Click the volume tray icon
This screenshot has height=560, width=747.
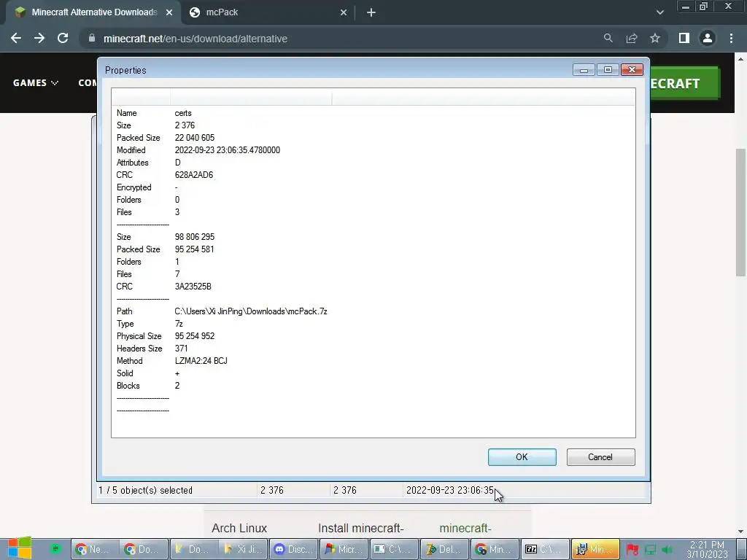tap(667, 550)
